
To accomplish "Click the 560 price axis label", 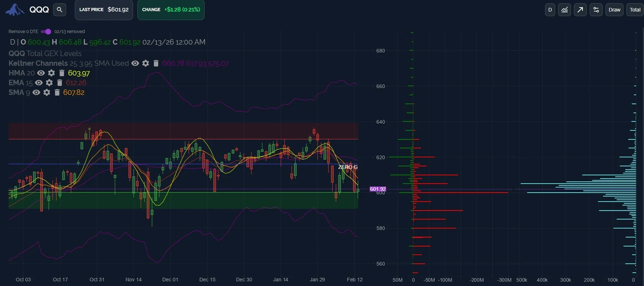I will point(380,264).
